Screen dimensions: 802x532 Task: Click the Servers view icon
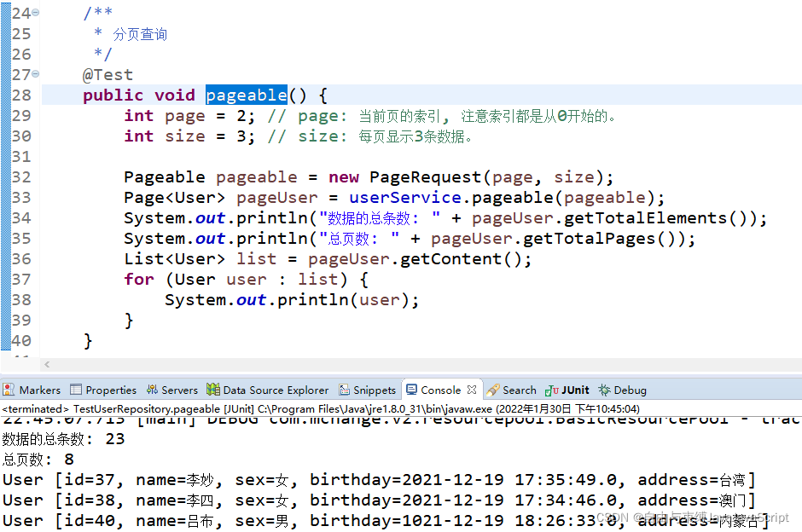click(151, 390)
